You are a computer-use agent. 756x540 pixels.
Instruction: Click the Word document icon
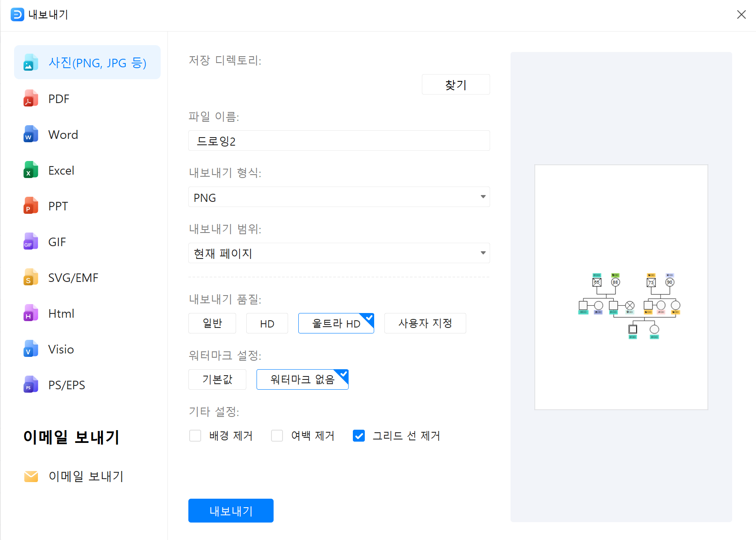click(31, 134)
